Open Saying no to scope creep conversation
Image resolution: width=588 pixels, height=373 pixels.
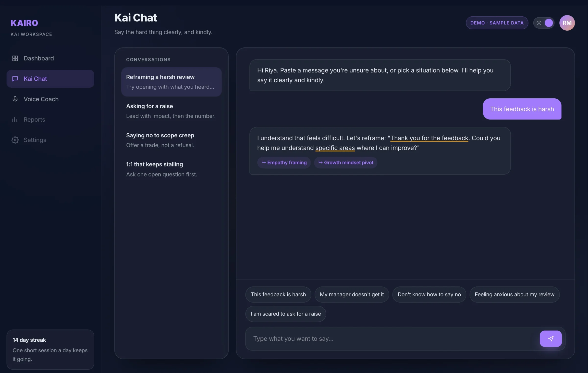pos(171,140)
